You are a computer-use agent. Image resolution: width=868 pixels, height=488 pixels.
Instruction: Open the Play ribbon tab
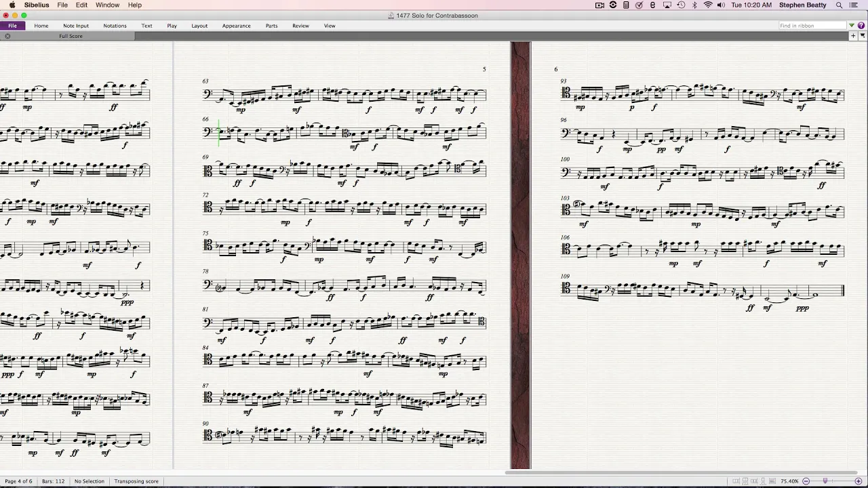(x=172, y=26)
